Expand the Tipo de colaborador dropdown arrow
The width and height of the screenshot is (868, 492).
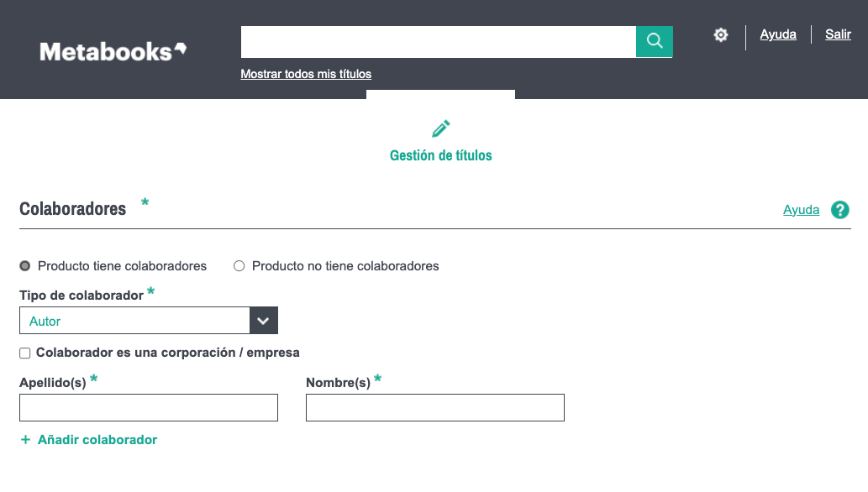coord(263,321)
